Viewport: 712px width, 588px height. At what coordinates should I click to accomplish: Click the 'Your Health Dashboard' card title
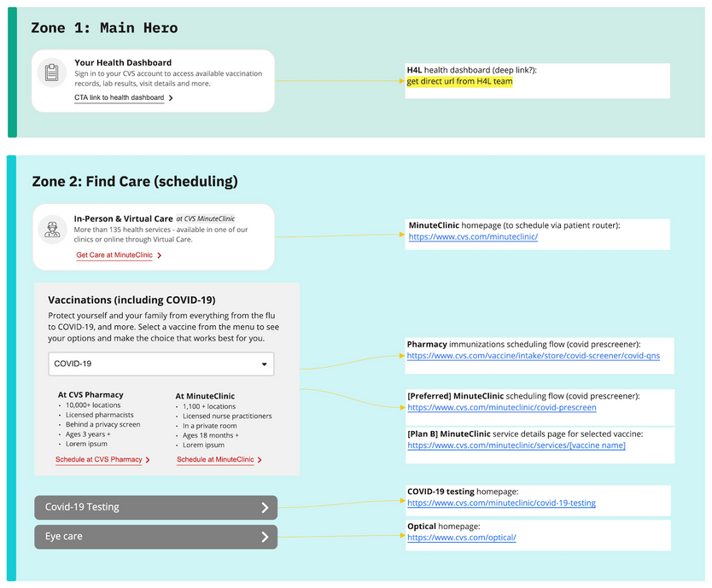(123, 62)
